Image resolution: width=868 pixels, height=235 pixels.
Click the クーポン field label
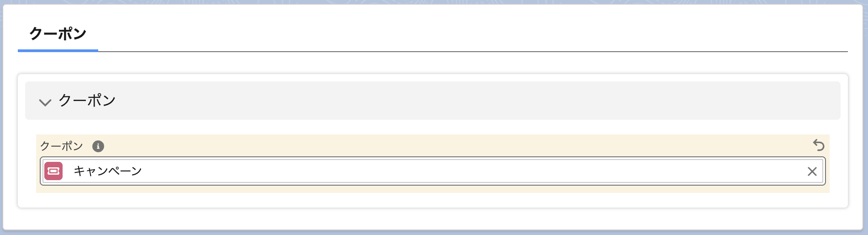tap(62, 146)
